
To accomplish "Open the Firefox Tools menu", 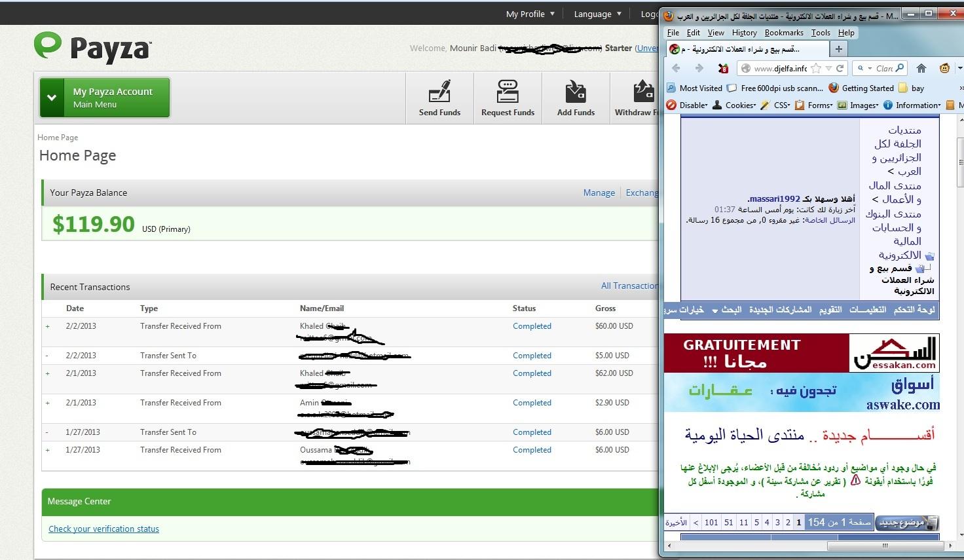I will click(x=821, y=33).
